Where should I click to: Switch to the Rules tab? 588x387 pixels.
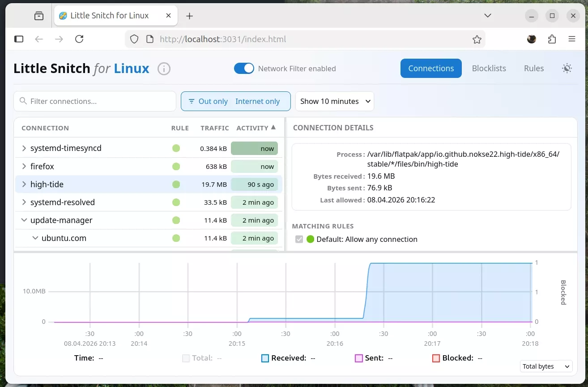pyautogui.click(x=534, y=69)
